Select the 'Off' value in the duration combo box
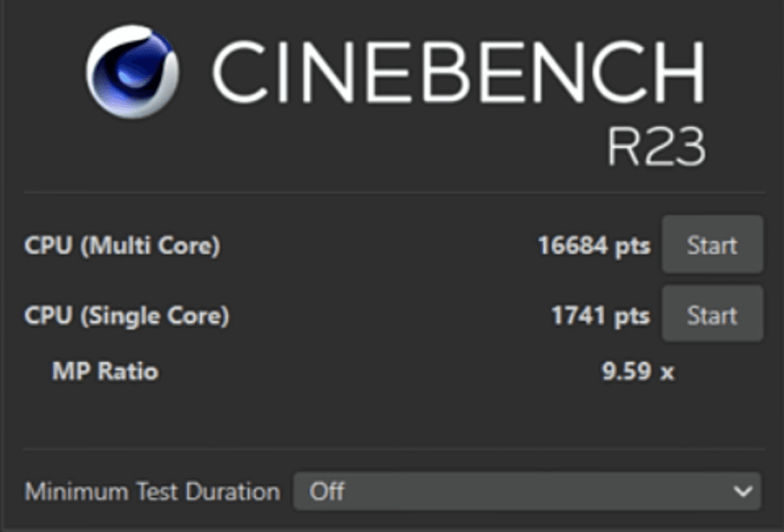 pos(327,491)
